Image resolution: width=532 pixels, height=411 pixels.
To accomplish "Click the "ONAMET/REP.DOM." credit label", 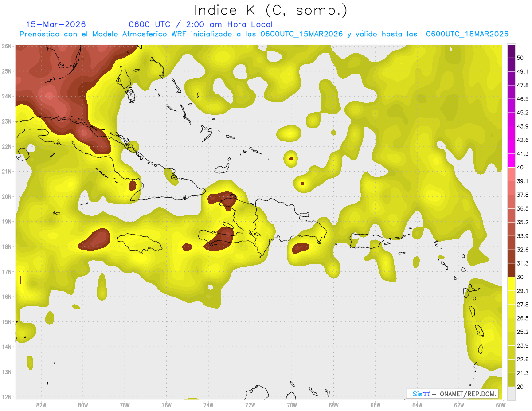I will [x=468, y=394].
